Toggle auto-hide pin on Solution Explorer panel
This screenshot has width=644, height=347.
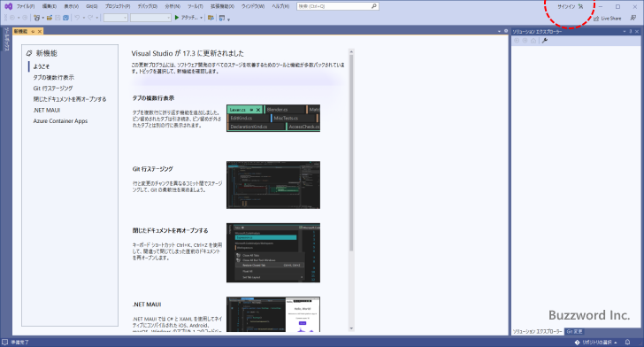click(x=631, y=31)
